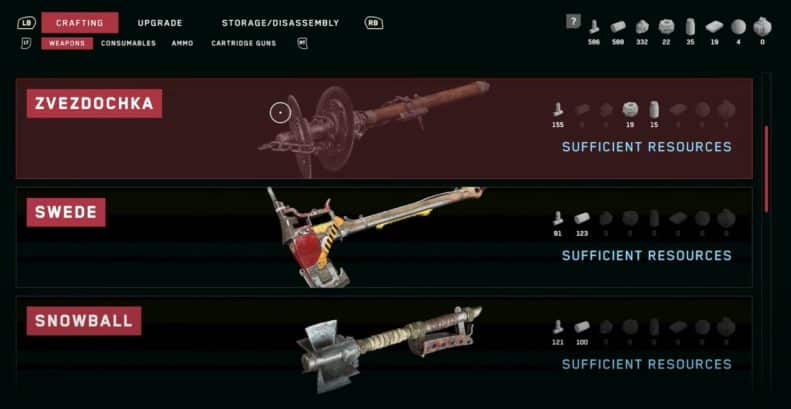Open the Upgrade tab
Screen dimensions: 791x409
pyautogui.click(x=160, y=23)
